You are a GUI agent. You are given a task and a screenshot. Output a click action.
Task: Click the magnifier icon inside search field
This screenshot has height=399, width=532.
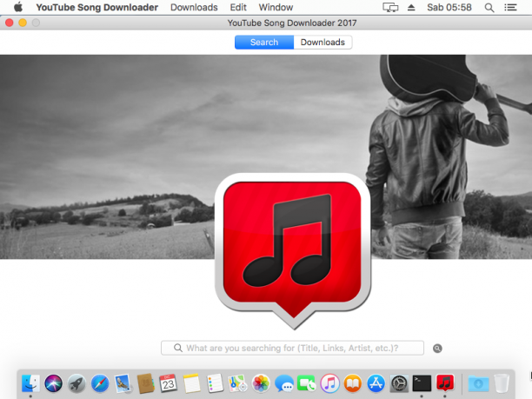click(x=178, y=348)
